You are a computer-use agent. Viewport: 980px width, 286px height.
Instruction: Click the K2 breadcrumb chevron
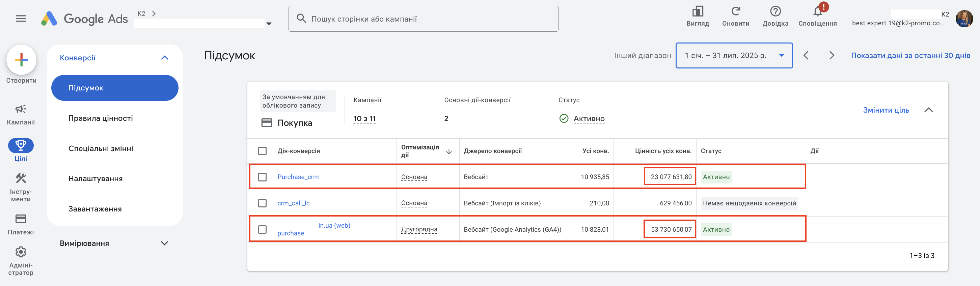(x=154, y=13)
